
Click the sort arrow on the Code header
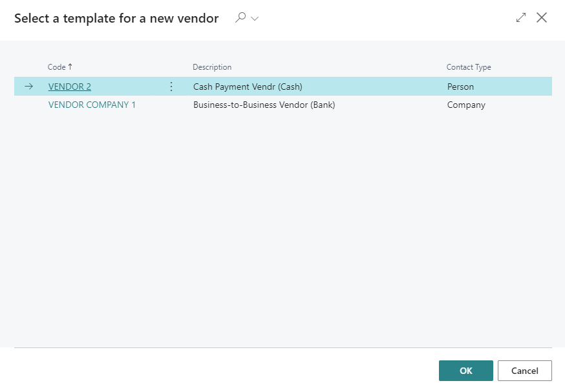(x=70, y=67)
